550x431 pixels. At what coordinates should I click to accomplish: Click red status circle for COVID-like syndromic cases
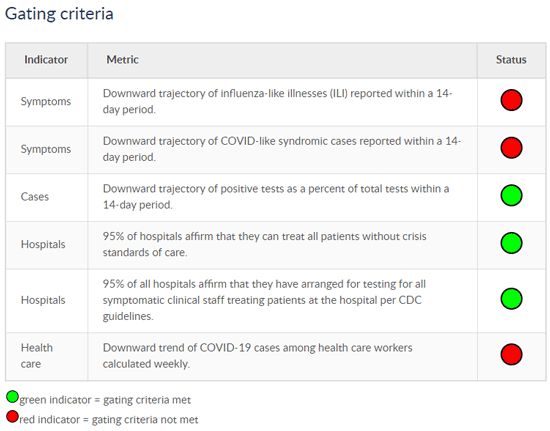point(511,148)
